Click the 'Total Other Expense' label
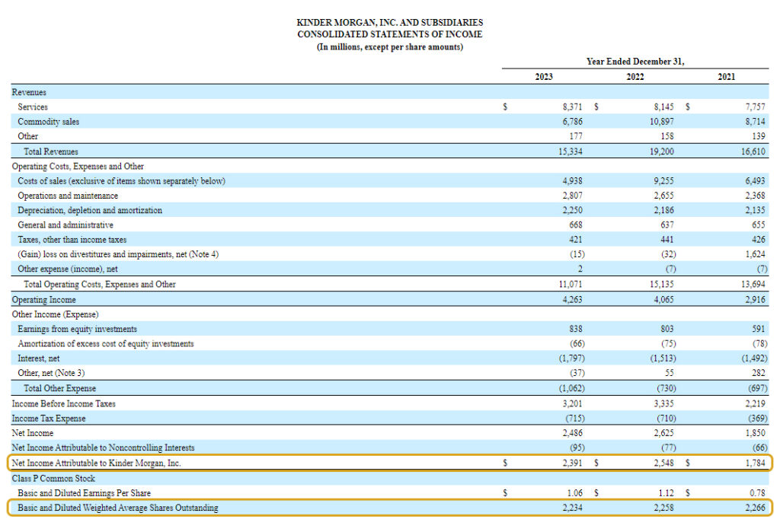Screen dimensions: 780x532 tap(59, 388)
